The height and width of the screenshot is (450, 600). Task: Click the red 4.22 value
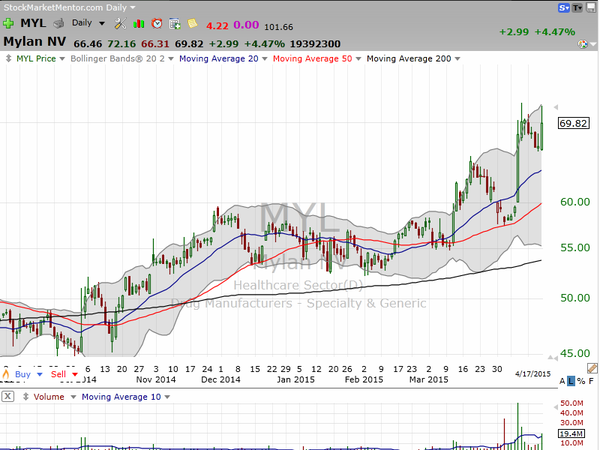tap(217, 26)
